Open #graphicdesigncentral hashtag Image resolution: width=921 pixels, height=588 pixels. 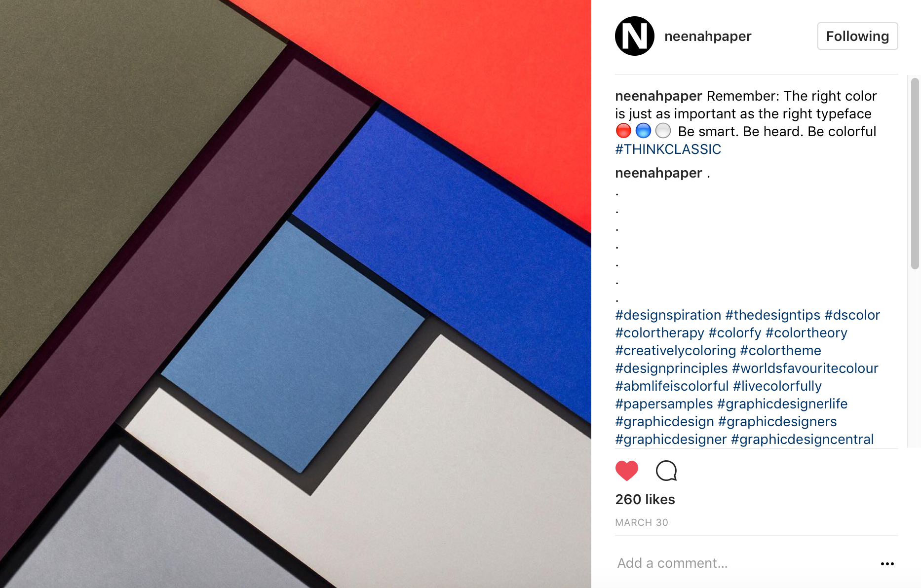point(802,439)
